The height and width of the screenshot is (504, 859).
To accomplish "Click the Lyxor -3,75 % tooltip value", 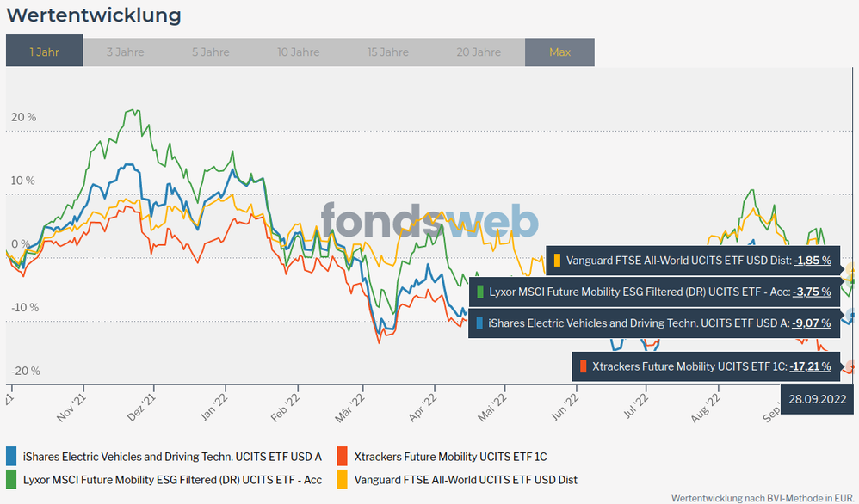I will point(812,292).
